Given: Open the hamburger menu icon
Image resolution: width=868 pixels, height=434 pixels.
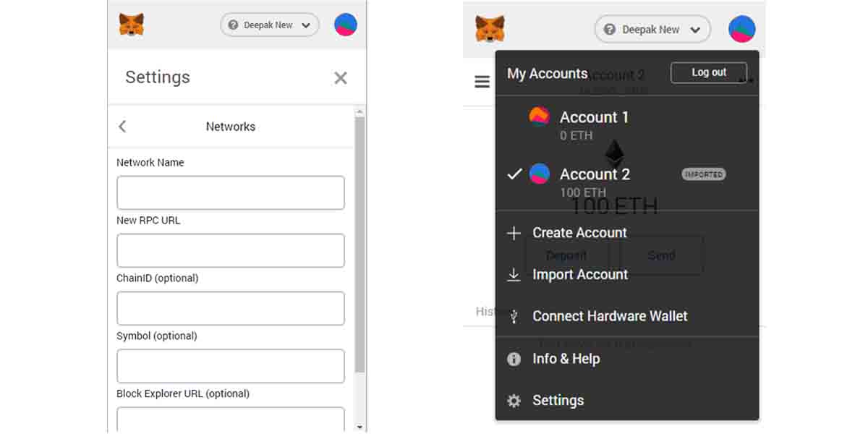Looking at the screenshot, I should [482, 82].
